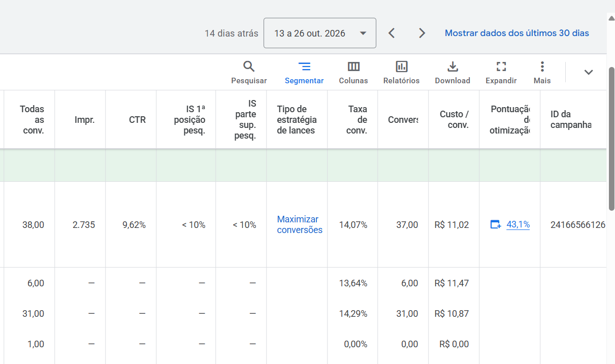Image resolution: width=615 pixels, height=364 pixels.
Task: Click the scrollbar up arrow
Action: pos(611,18)
